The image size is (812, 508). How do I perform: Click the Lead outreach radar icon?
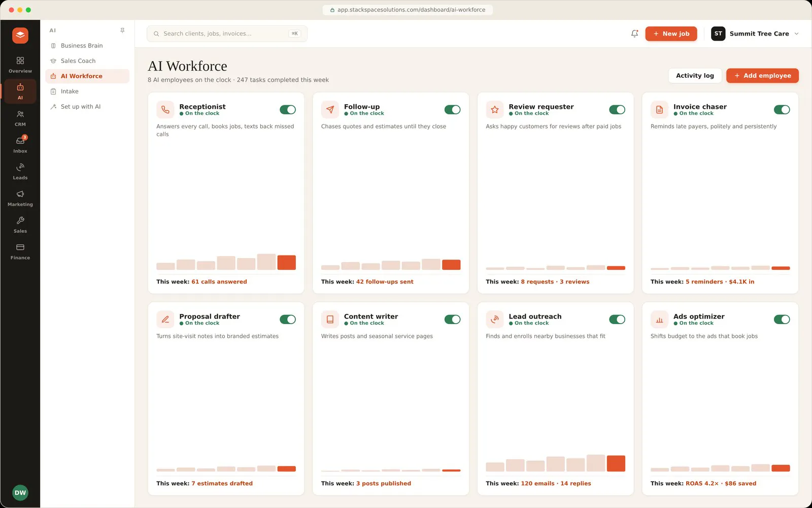(495, 320)
